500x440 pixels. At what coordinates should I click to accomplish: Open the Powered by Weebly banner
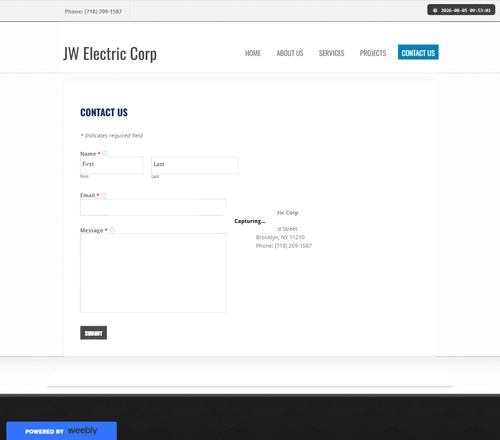61,431
